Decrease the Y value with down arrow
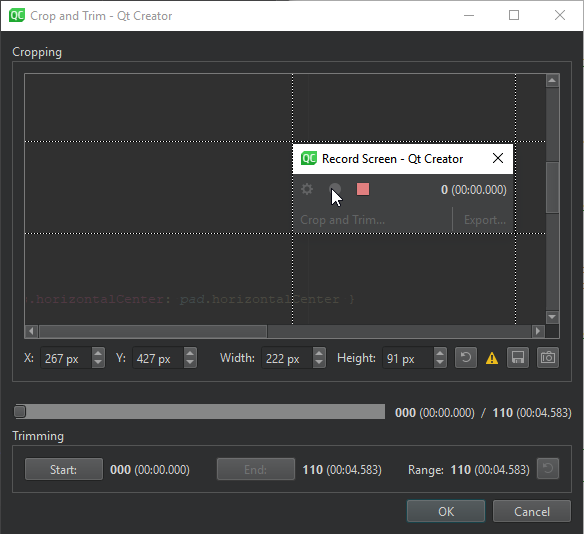584x534 pixels. point(190,363)
